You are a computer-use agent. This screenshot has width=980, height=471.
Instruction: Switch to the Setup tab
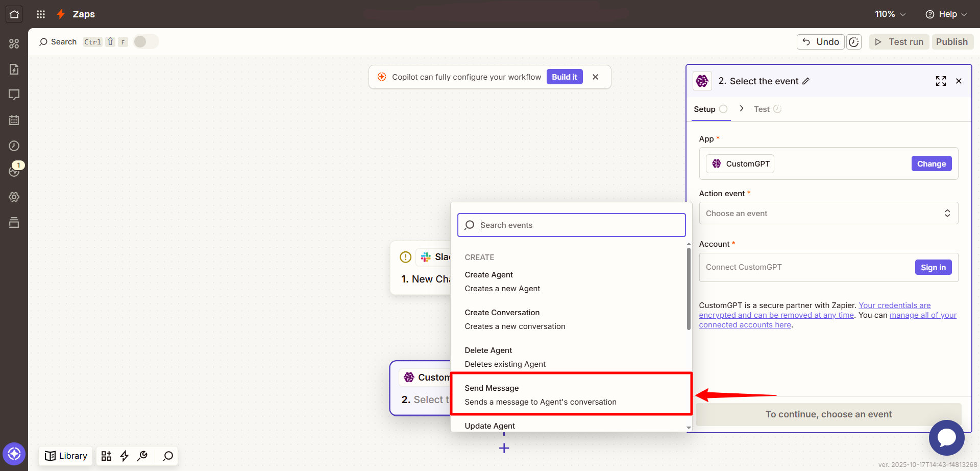pyautogui.click(x=710, y=109)
